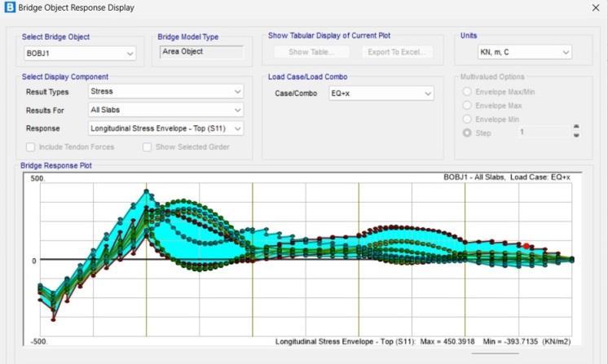
Task: Click the Min = -393.7135 value text
Action: pyautogui.click(x=510, y=341)
